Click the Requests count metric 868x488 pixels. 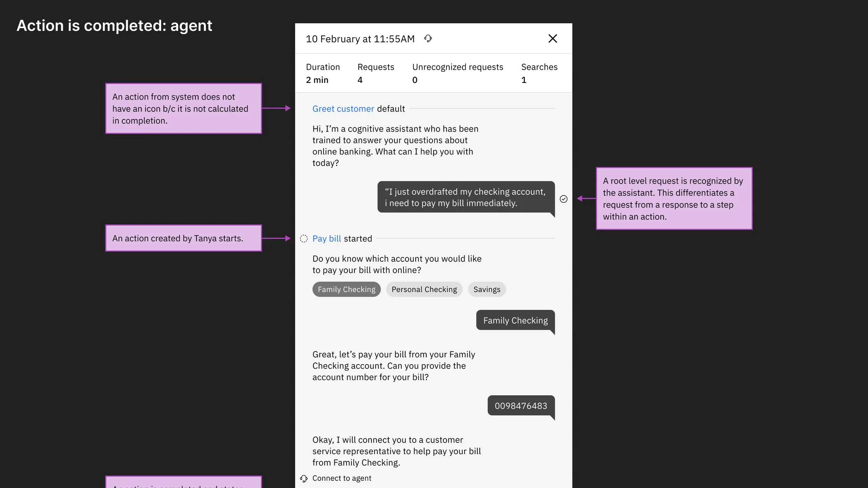pos(376,73)
